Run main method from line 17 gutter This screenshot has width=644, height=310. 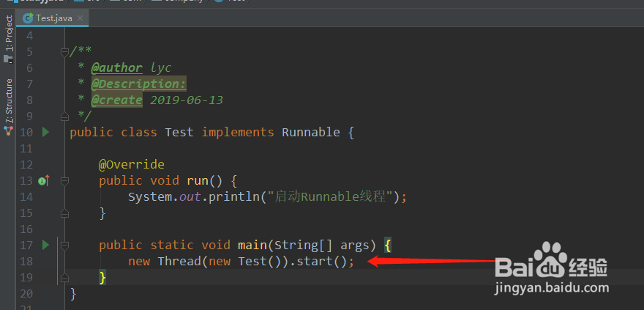pos(45,245)
